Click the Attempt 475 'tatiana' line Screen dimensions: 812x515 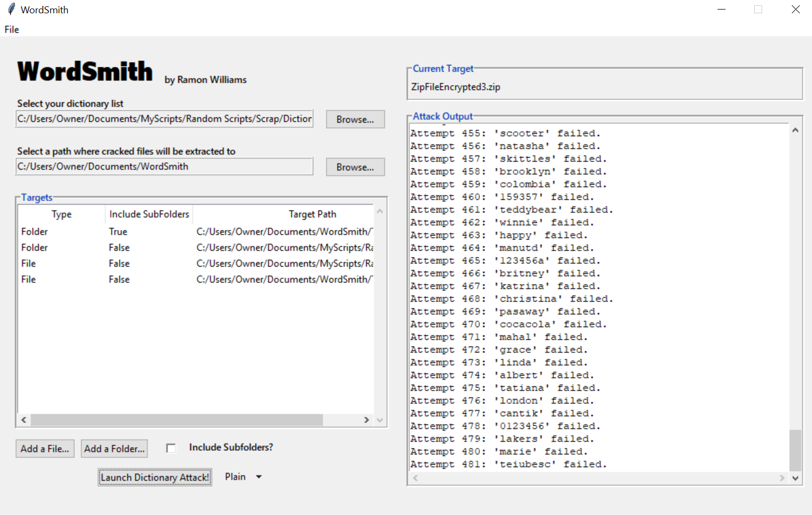pos(505,388)
